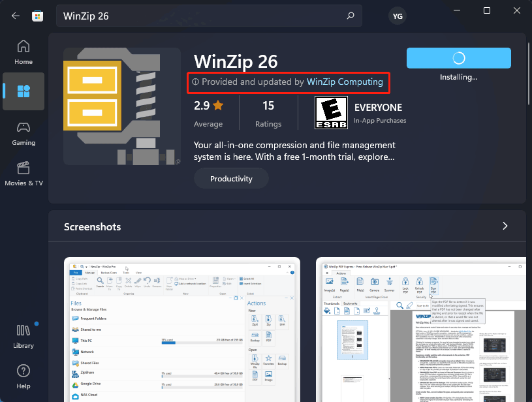Click the Microsoft Store logo icon

point(37,15)
